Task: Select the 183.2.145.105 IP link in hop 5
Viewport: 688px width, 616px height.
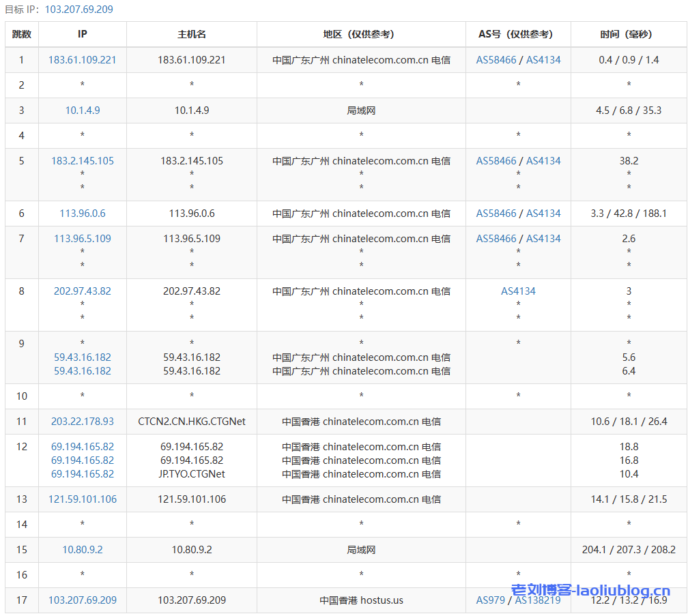Action: (x=82, y=161)
